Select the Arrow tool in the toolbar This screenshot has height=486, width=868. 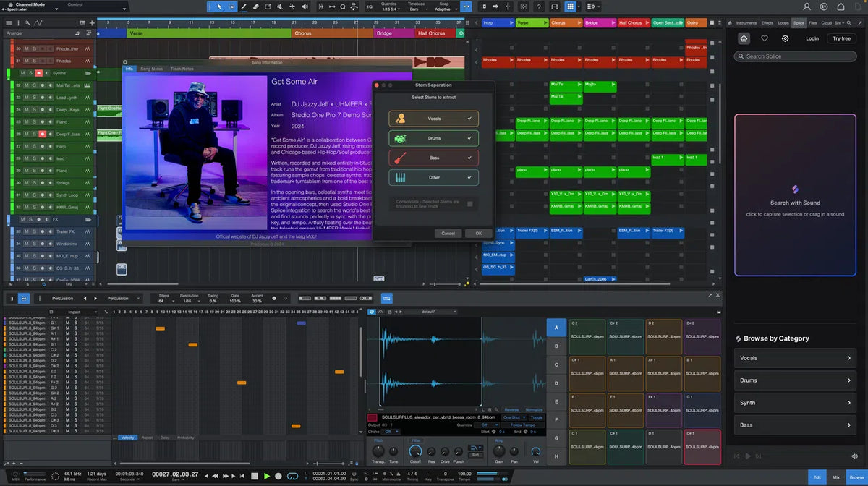point(220,7)
